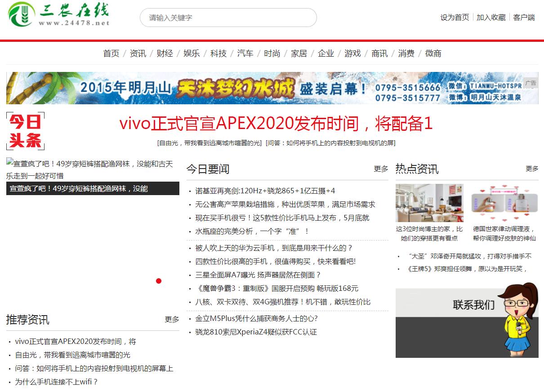
Task: Open the 自由光 sub-headline under top story
Action: 210,143
